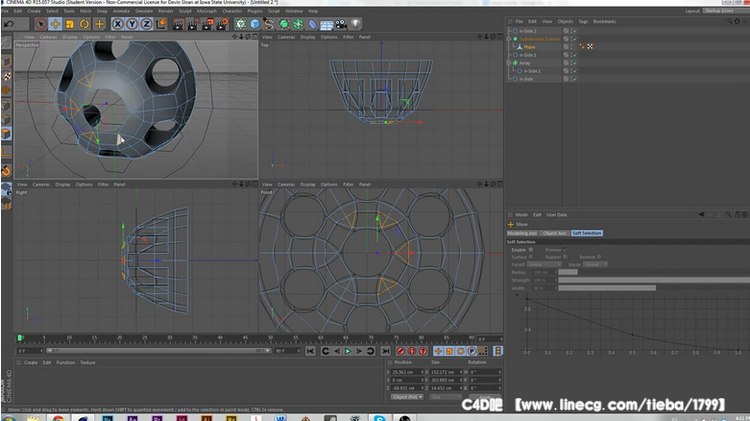The height and width of the screenshot is (421, 750).
Task: Toggle the Array object's enable checkmark
Action: [574, 62]
